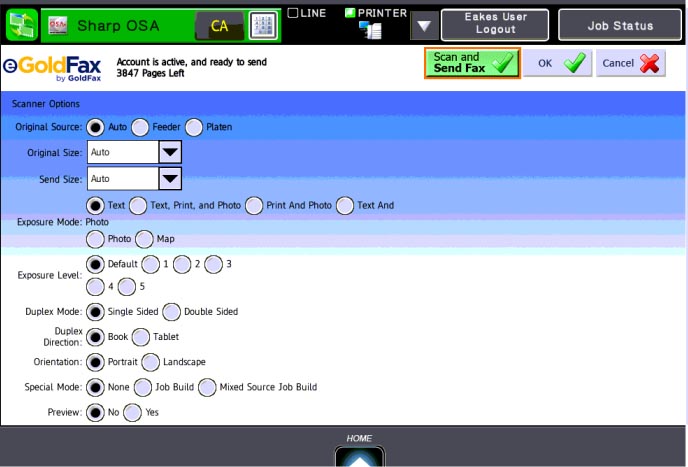Set Exposure Level to 4
Screen dimensions: 688x467
(95, 287)
